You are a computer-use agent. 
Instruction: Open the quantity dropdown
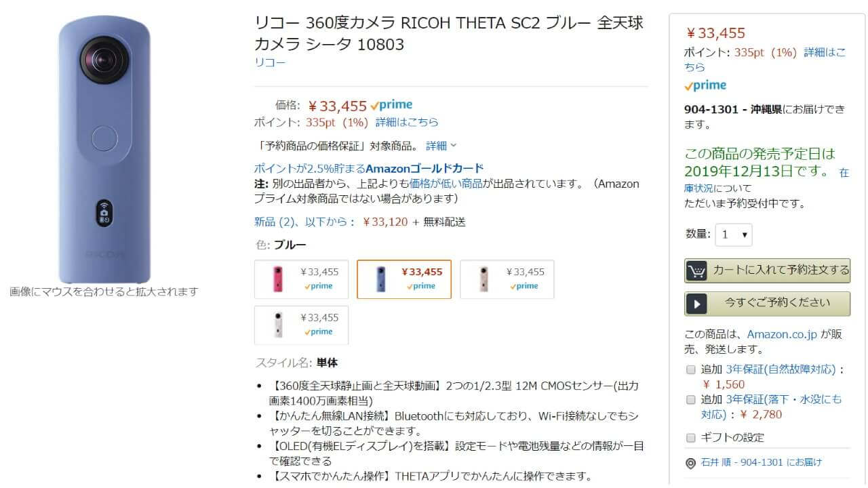734,235
